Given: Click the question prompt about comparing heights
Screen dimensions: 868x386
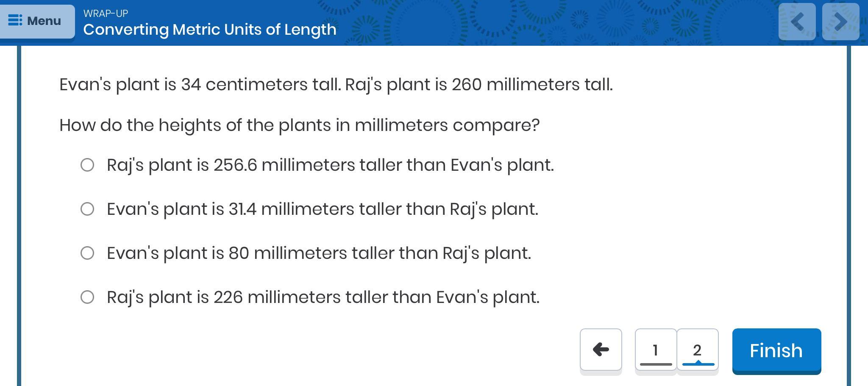Looking at the screenshot, I should point(299,125).
